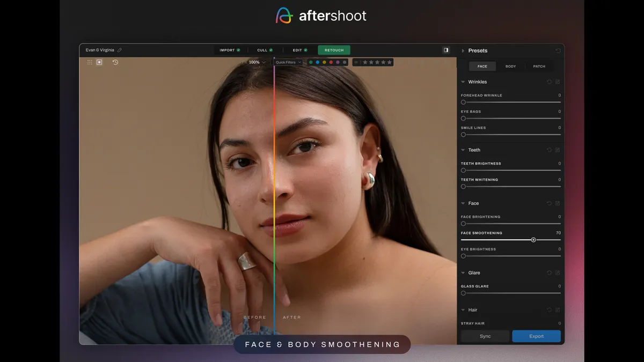Reset the Glare section settings
This screenshot has width=644, height=362.
549,273
